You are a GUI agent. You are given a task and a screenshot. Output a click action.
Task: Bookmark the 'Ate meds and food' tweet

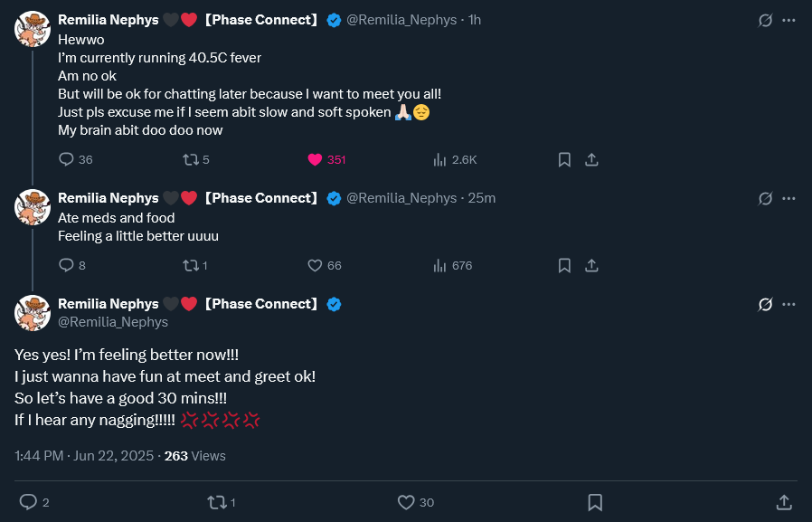point(564,265)
